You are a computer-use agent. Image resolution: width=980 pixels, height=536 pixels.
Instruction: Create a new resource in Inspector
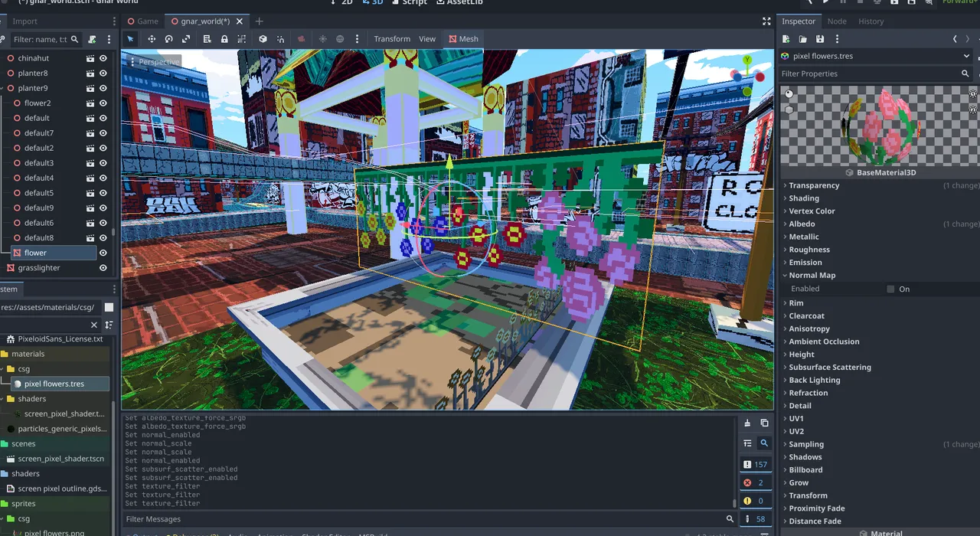[786, 39]
